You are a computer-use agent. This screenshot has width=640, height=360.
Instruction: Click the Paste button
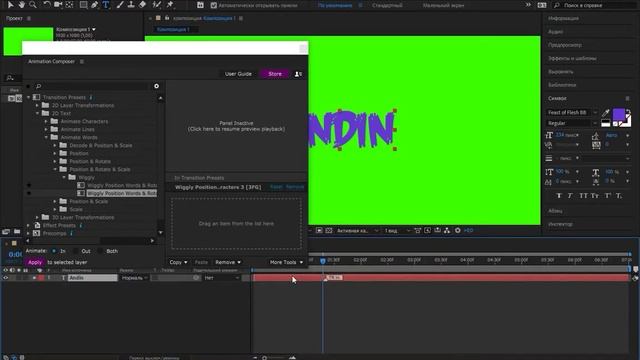[x=201, y=262]
